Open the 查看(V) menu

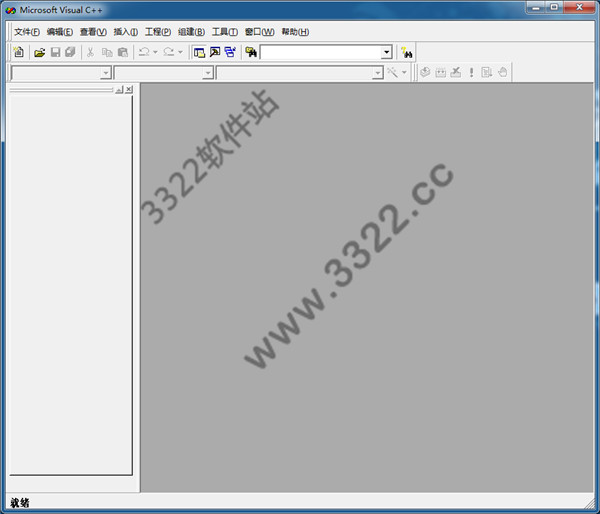point(93,32)
